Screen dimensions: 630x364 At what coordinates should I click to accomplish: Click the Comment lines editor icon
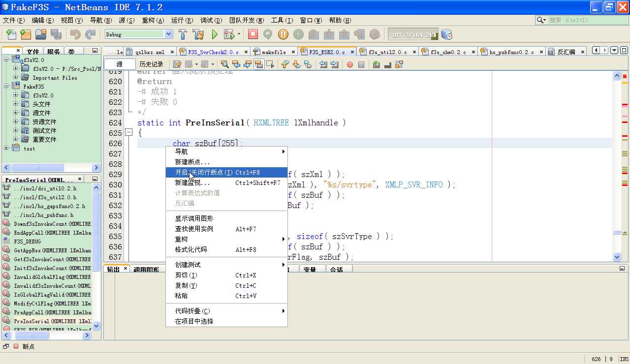tap(377, 64)
